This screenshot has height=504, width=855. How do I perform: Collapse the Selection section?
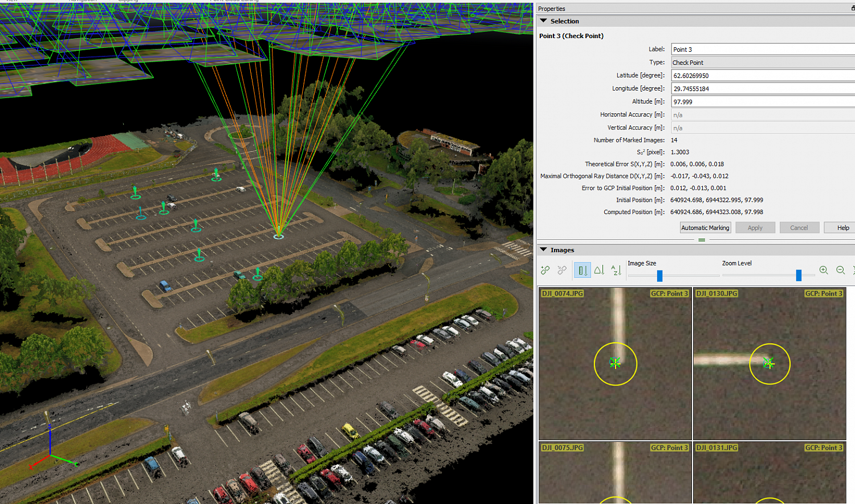544,21
